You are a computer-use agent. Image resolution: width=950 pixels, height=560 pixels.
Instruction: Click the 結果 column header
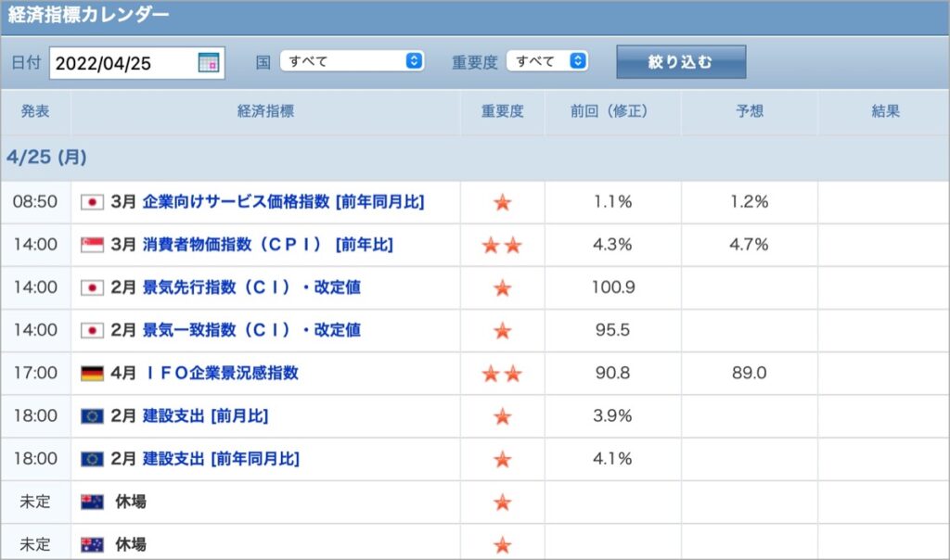(885, 111)
